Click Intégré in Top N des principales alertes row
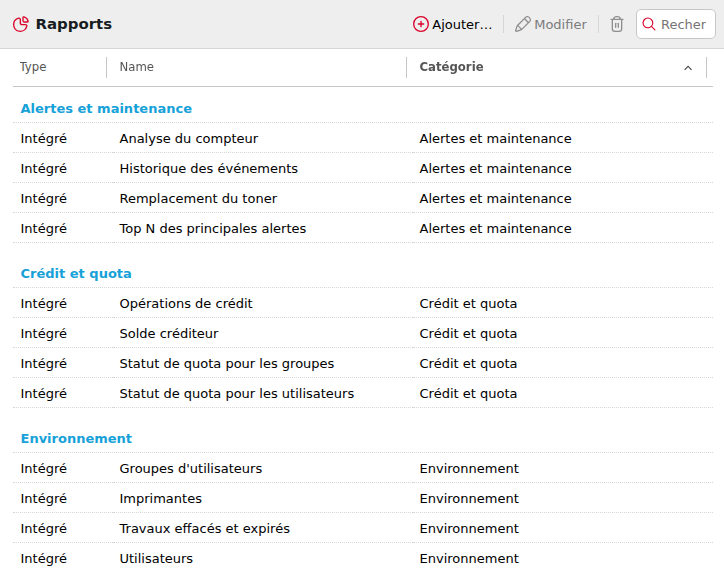 pos(44,229)
